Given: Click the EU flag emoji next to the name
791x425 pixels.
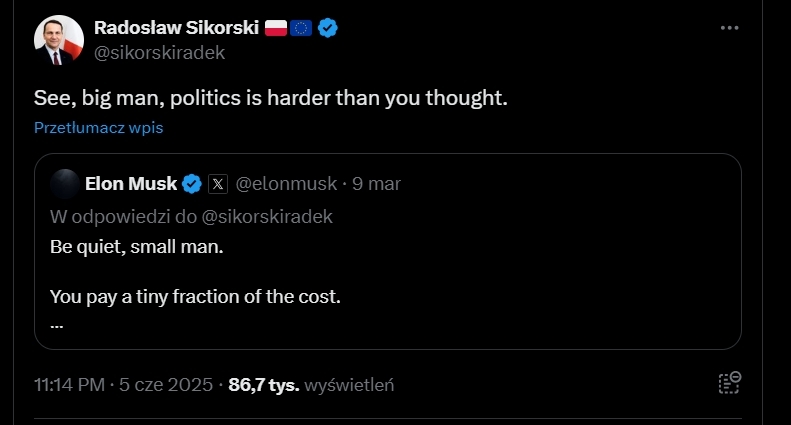Looking at the screenshot, I should [x=301, y=28].
